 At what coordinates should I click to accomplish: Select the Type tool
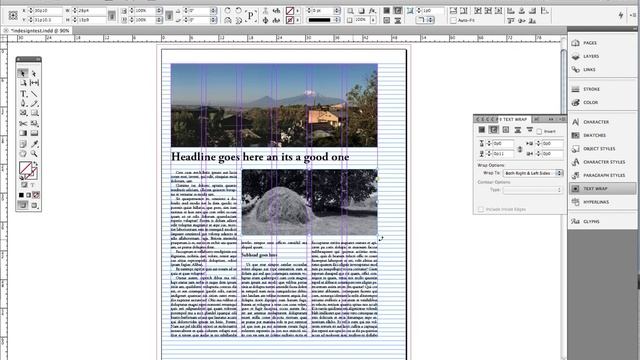pyautogui.click(x=23, y=93)
